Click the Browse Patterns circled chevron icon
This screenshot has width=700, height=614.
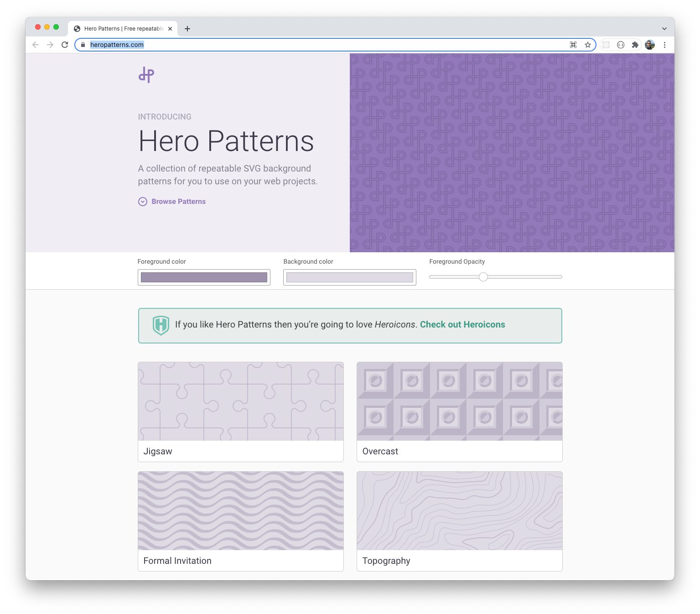pos(143,202)
